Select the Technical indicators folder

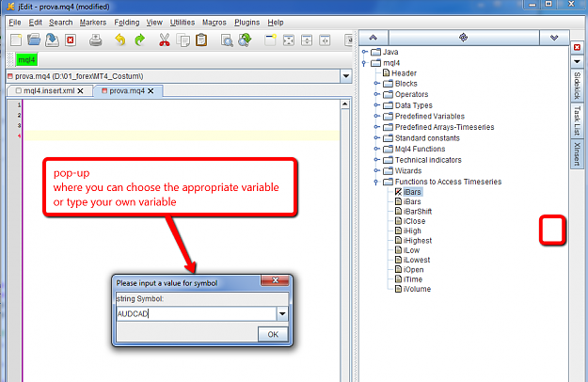point(421,160)
